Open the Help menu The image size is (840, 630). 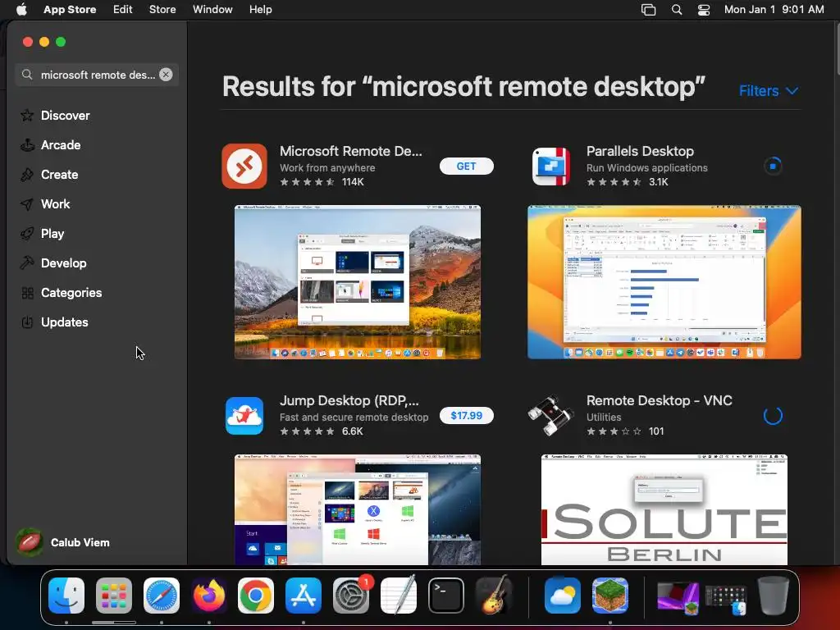tap(260, 10)
